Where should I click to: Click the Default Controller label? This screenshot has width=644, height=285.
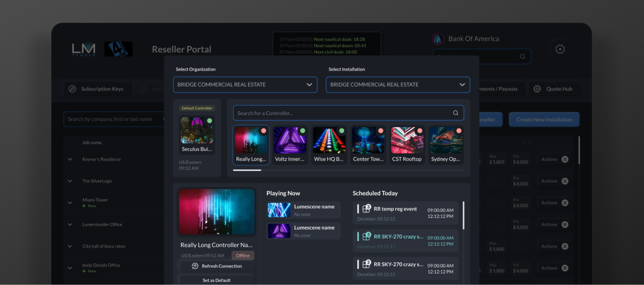click(x=197, y=108)
